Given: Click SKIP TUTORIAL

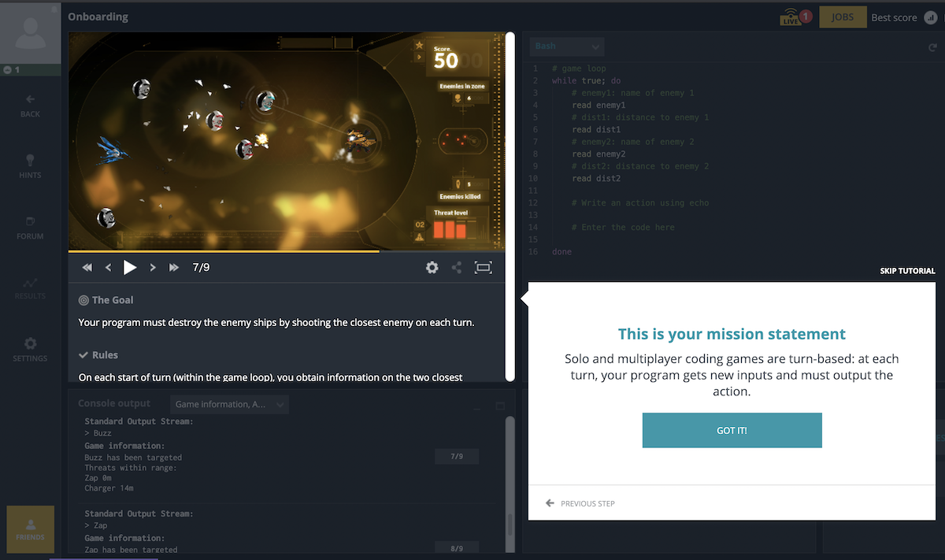Looking at the screenshot, I should click(908, 271).
